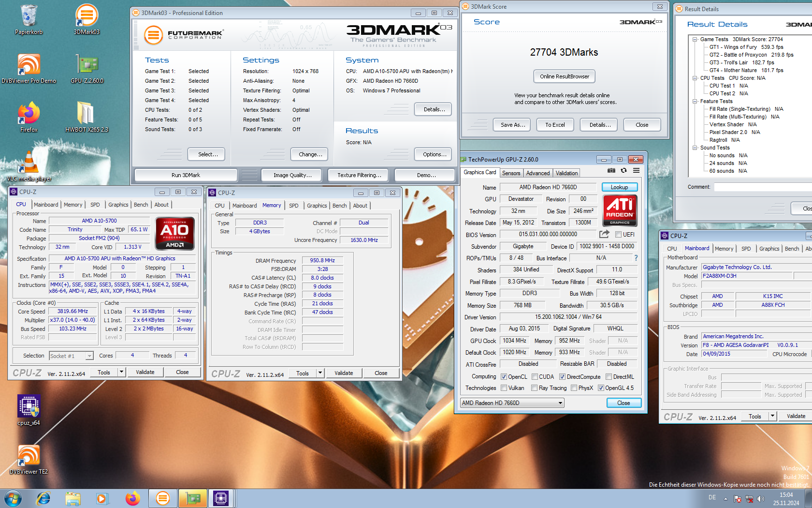This screenshot has height=508, width=812.
Task: Click the Comment field in Result Details
Action: click(x=763, y=187)
